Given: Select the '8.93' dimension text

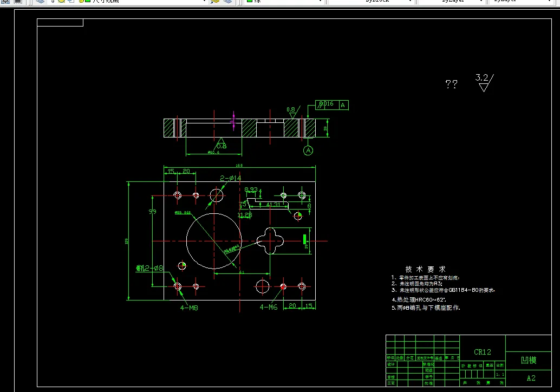Looking at the screenshot, I should (251, 190).
